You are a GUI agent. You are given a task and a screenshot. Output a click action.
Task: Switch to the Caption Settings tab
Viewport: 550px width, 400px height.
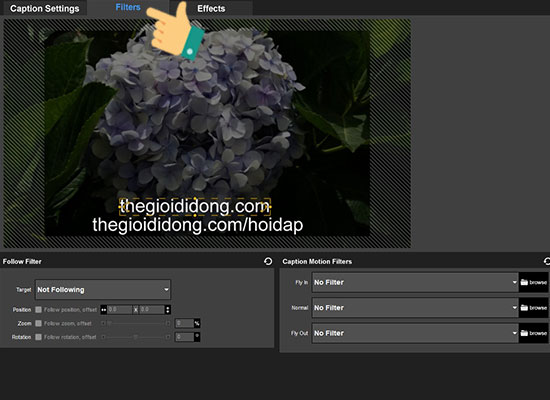coord(45,8)
